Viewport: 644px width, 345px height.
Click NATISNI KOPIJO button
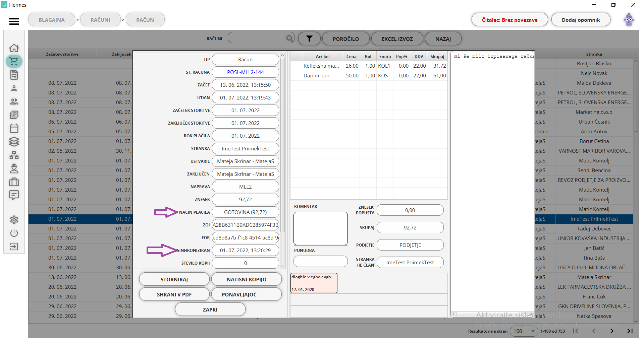point(247,279)
